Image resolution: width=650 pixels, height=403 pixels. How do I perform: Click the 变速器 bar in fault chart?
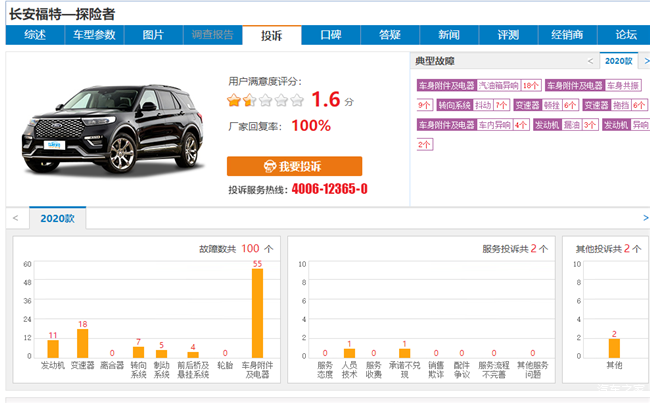pyautogui.click(x=82, y=343)
